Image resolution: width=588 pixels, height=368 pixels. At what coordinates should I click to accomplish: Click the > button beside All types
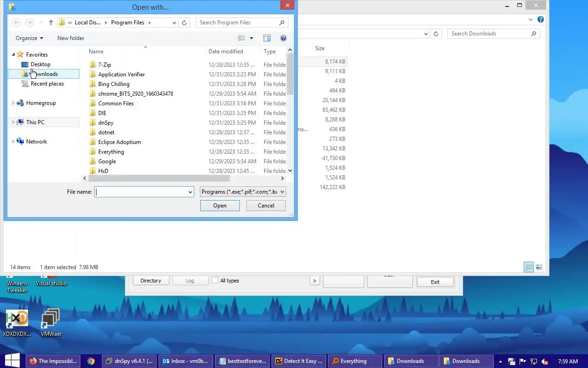[315, 281]
